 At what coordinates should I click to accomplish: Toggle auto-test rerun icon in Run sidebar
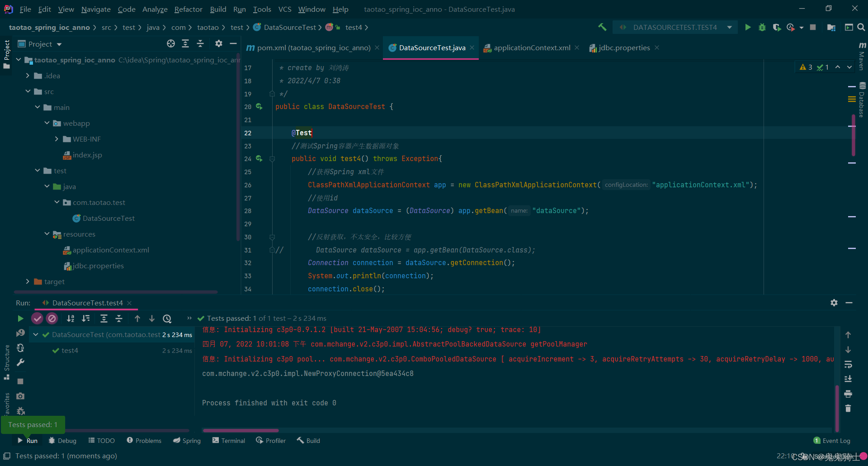point(20,348)
